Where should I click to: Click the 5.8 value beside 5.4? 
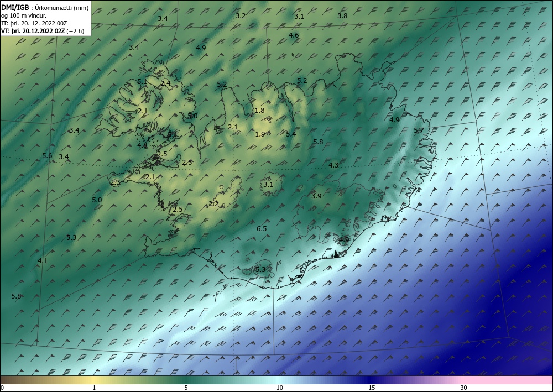[318, 142]
